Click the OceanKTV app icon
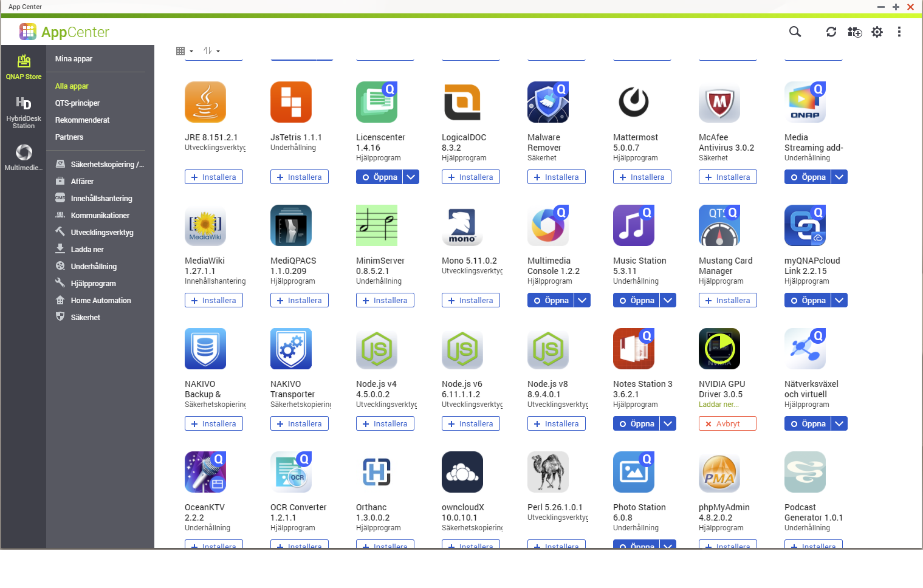The width and height of the screenshot is (923, 588). coord(205,472)
